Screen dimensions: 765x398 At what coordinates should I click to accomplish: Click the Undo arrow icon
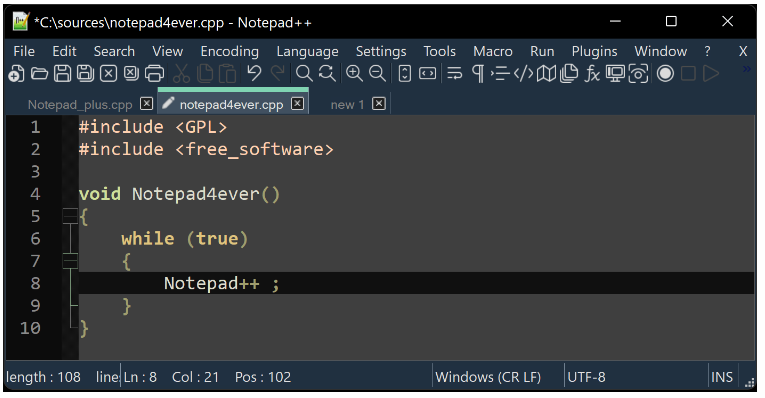tap(254, 74)
